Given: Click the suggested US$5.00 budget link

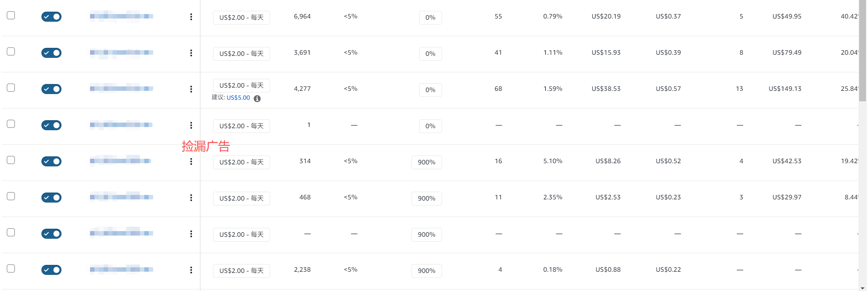Looking at the screenshot, I should [238, 98].
